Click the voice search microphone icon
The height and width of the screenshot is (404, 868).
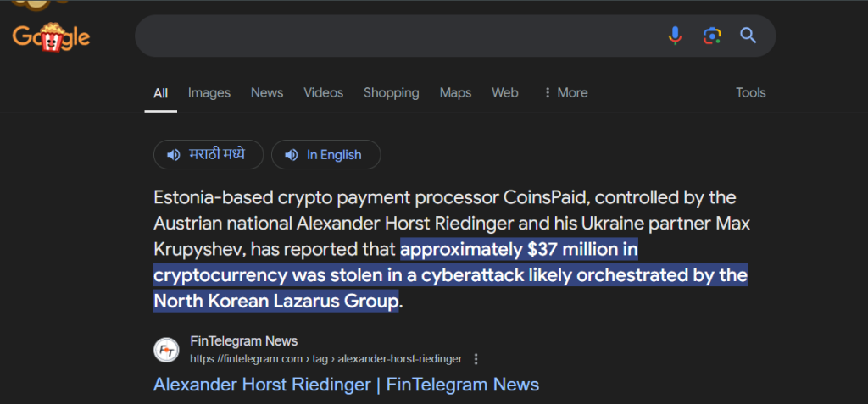point(675,36)
